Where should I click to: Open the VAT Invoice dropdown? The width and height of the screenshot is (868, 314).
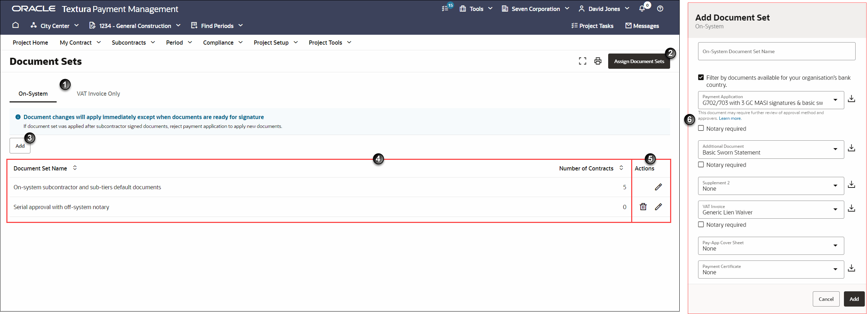(771, 209)
